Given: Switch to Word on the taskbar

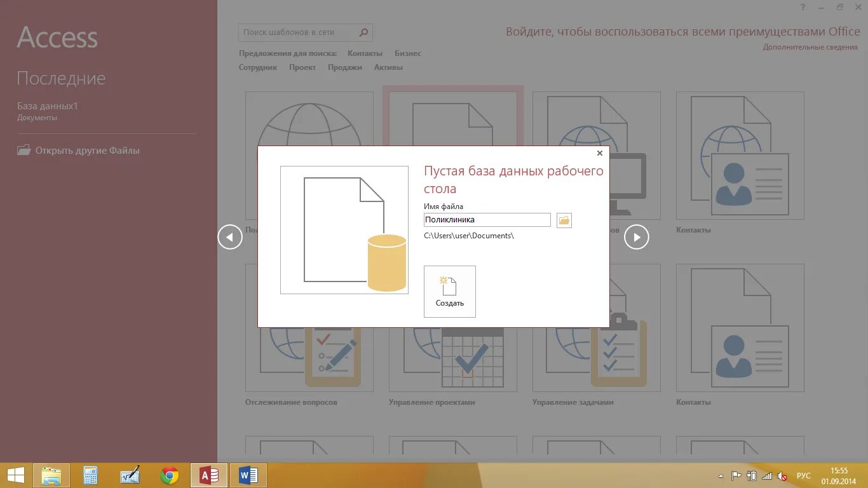Looking at the screenshot, I should pos(248,475).
